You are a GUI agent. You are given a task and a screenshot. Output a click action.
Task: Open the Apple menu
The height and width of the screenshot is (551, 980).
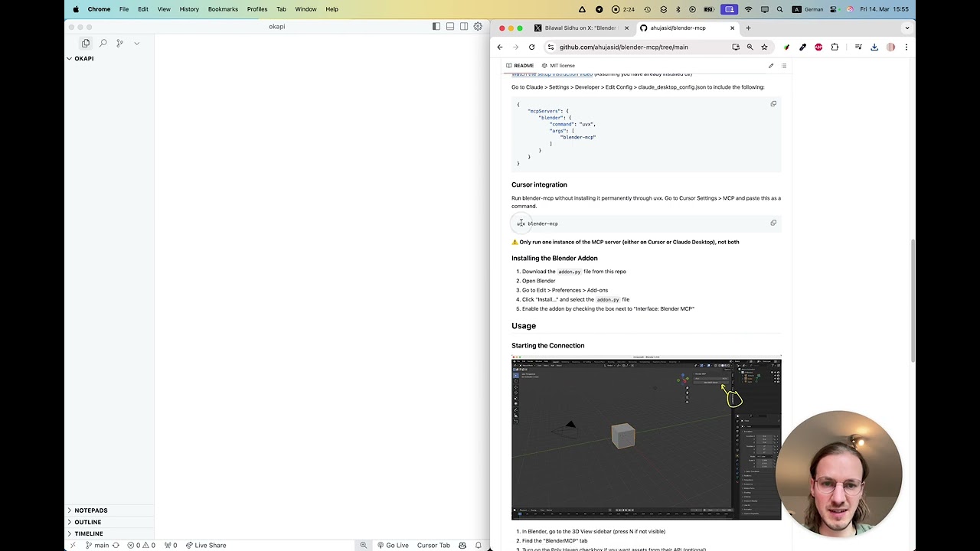[76, 9]
